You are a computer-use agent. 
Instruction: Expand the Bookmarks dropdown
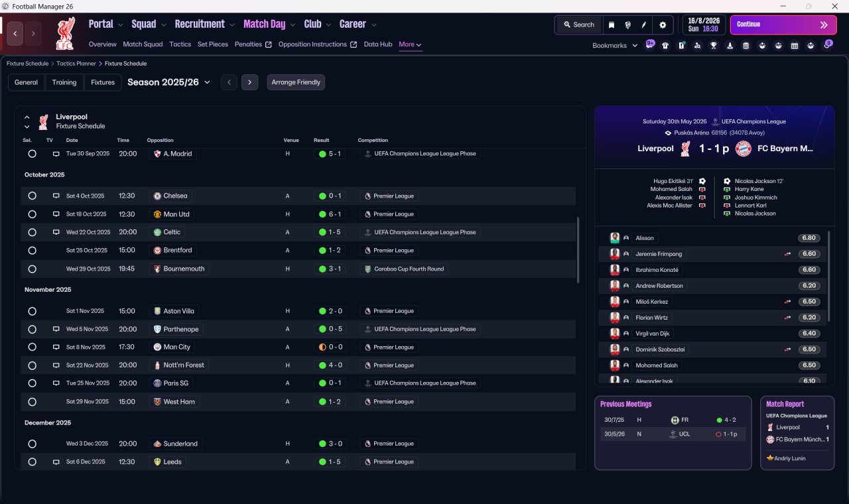pos(615,45)
